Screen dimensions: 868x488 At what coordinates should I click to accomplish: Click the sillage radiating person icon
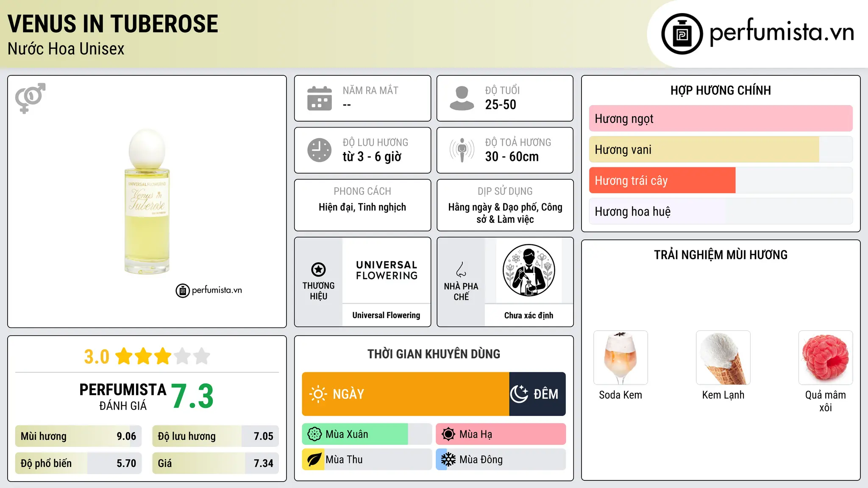(x=462, y=150)
